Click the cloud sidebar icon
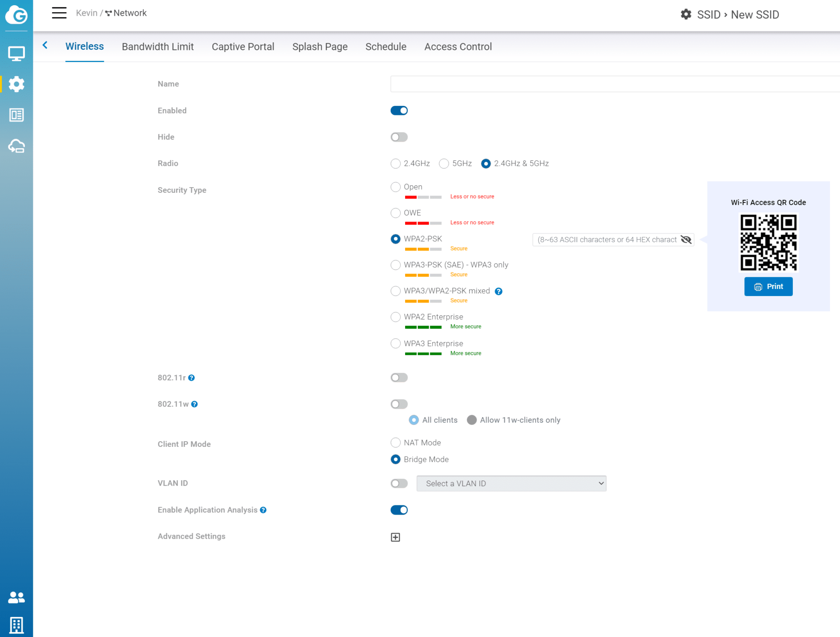This screenshot has width=840, height=637. click(x=17, y=146)
